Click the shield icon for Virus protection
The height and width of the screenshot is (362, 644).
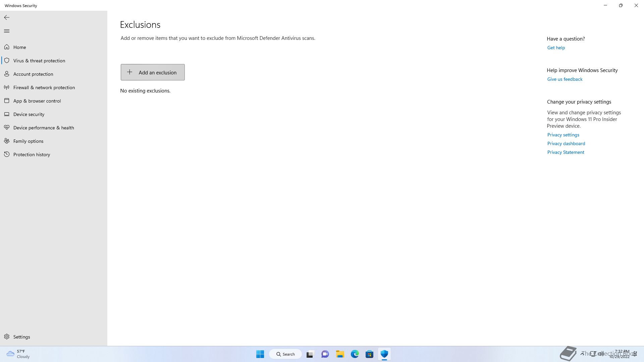click(x=7, y=60)
